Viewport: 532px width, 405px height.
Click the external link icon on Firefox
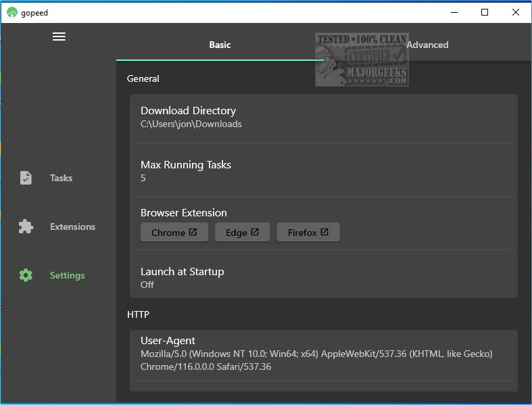[324, 232]
